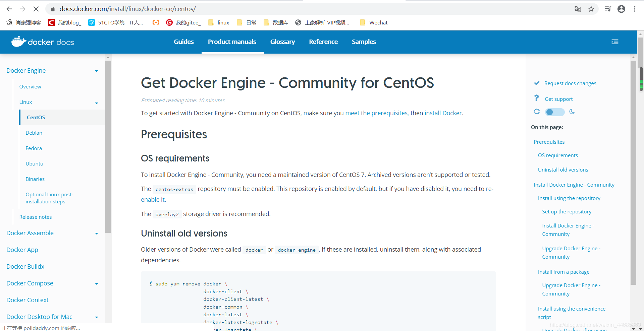Click the Get support question mark icon

pos(537,98)
